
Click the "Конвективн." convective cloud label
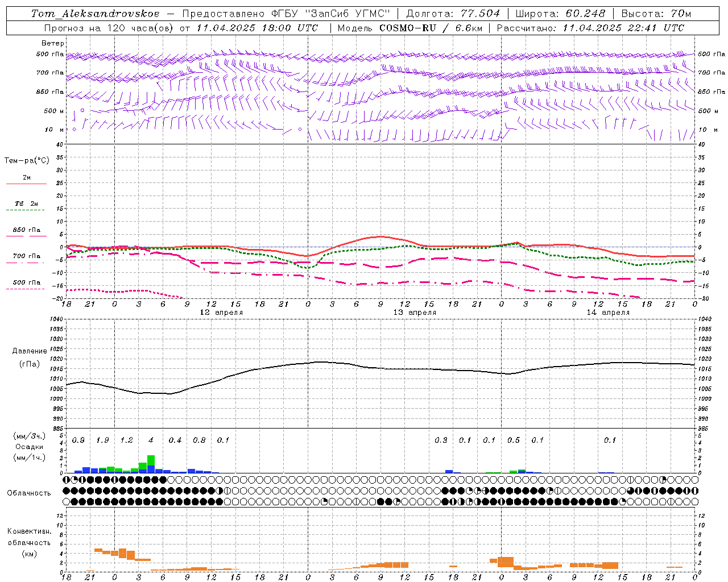coord(29,531)
